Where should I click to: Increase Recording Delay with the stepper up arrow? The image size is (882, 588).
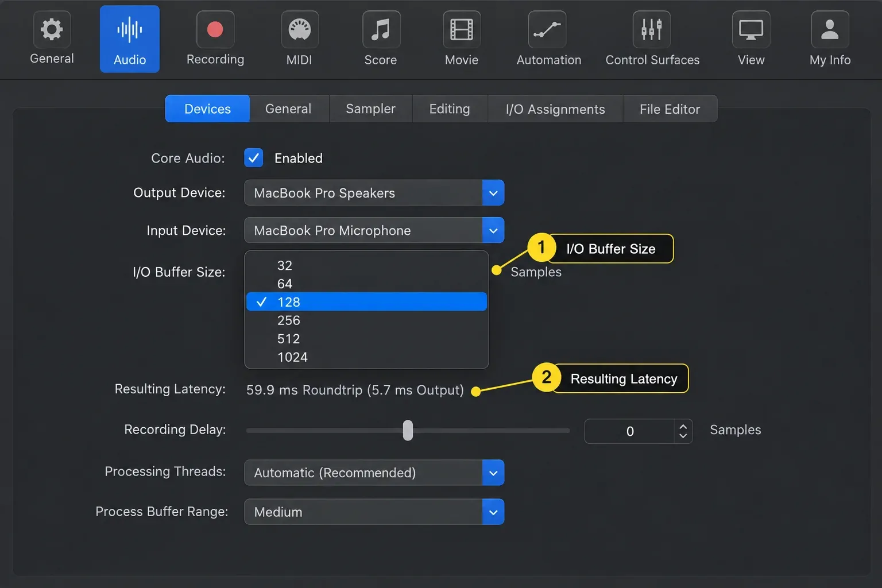[x=683, y=426]
